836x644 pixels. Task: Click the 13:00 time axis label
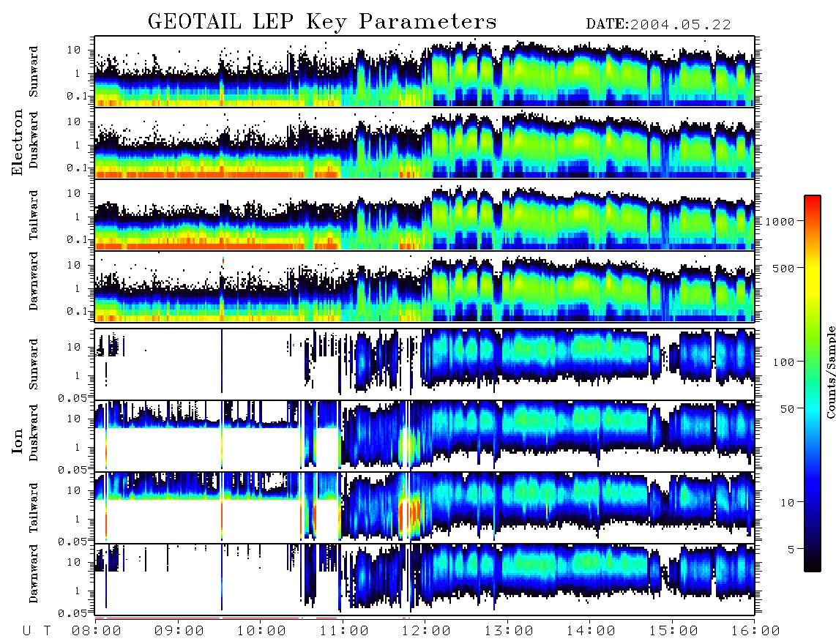click(509, 632)
